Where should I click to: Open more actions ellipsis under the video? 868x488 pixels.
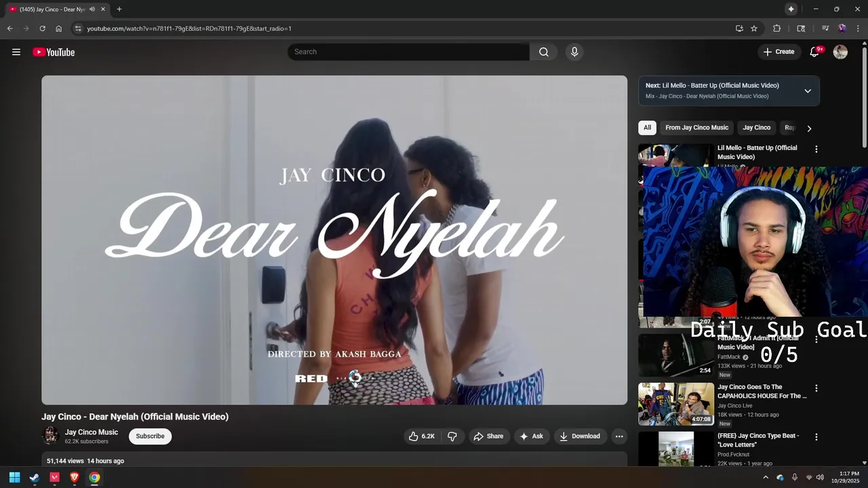(619, 436)
